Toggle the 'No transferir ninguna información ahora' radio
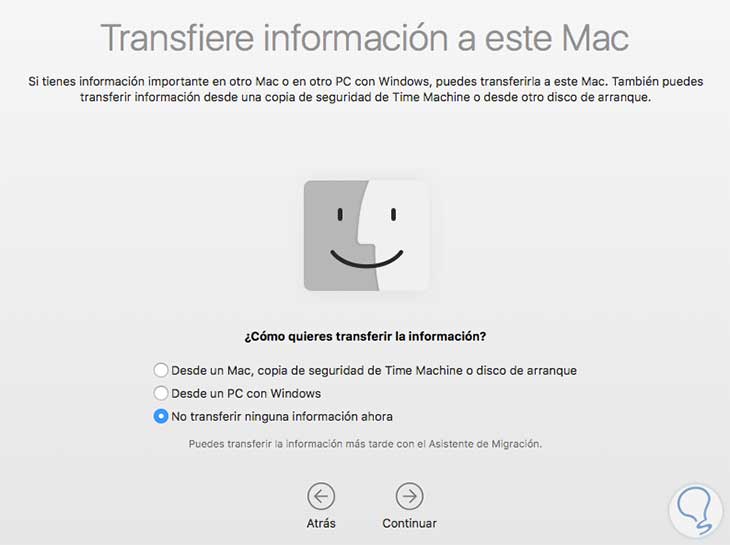The image size is (730, 545). (x=161, y=416)
